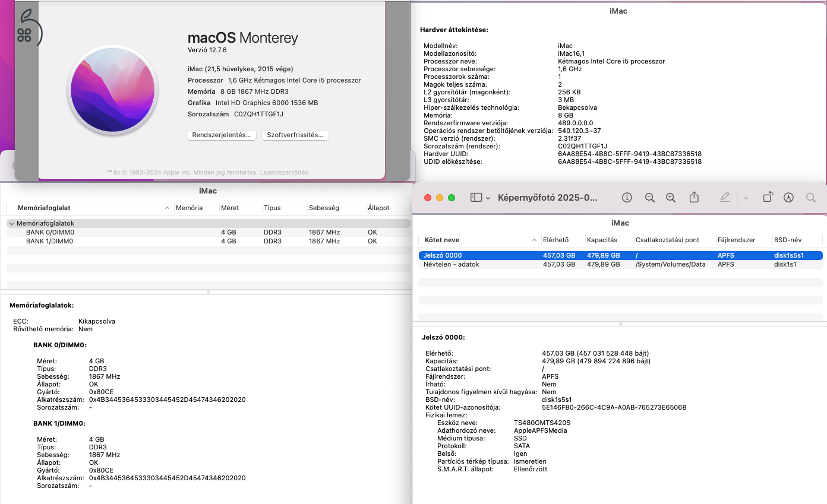Click the iMac (21,5 hüvelykes, 2015 vége) line
The image size is (827, 504).
(x=240, y=69)
